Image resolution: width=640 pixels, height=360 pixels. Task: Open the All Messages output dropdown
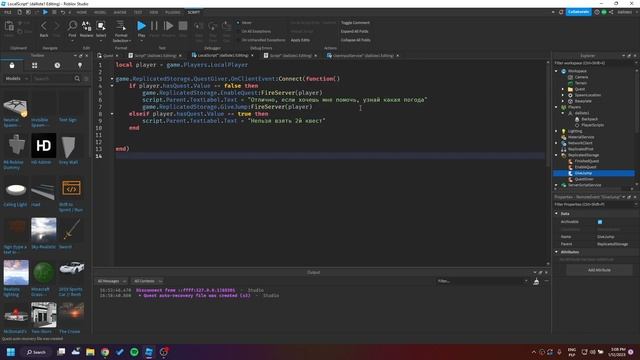click(x=112, y=281)
